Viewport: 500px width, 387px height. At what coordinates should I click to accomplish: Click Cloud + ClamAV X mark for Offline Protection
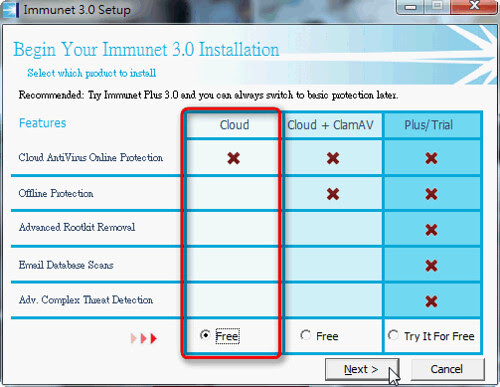333,194
